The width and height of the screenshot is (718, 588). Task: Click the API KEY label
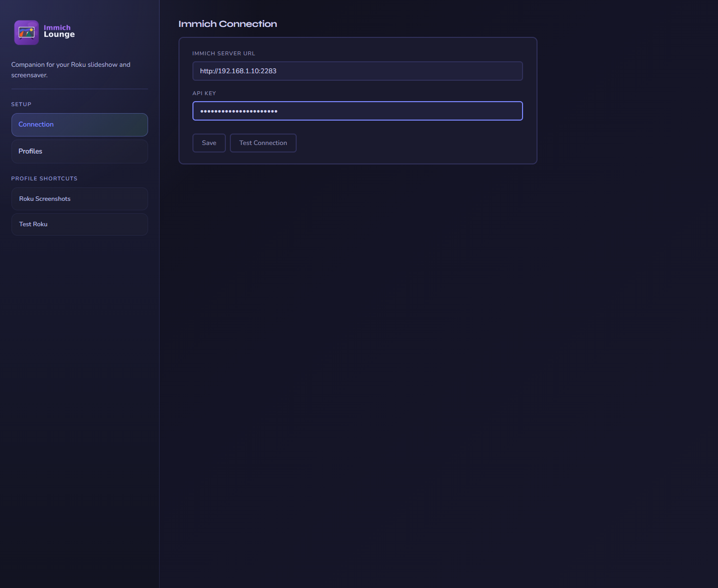(204, 93)
